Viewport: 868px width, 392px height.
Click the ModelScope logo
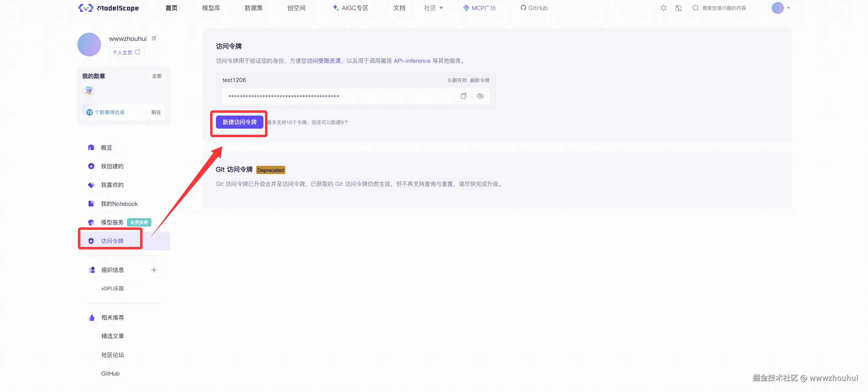click(x=108, y=8)
